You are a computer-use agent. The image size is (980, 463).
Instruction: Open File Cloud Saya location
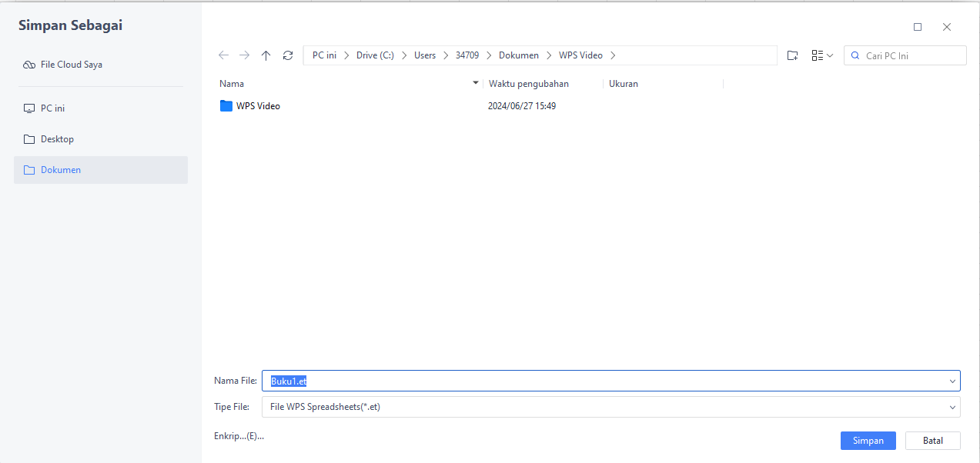101,65
